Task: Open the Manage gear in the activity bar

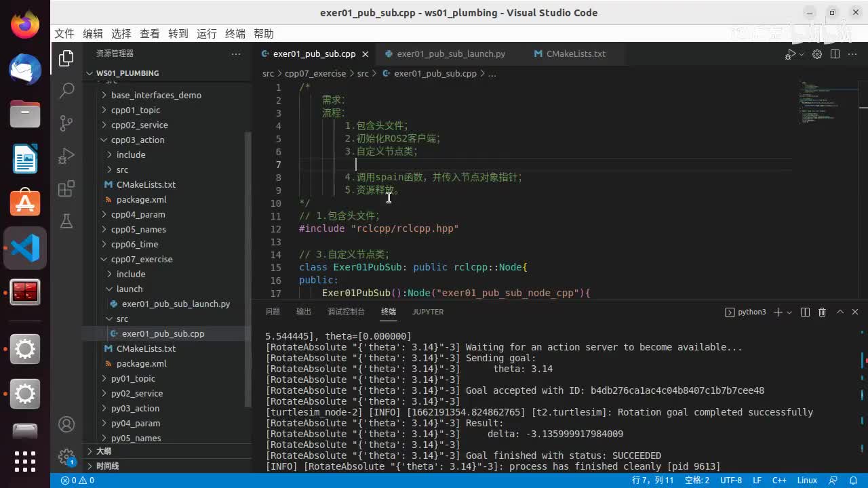Action: click(66, 456)
